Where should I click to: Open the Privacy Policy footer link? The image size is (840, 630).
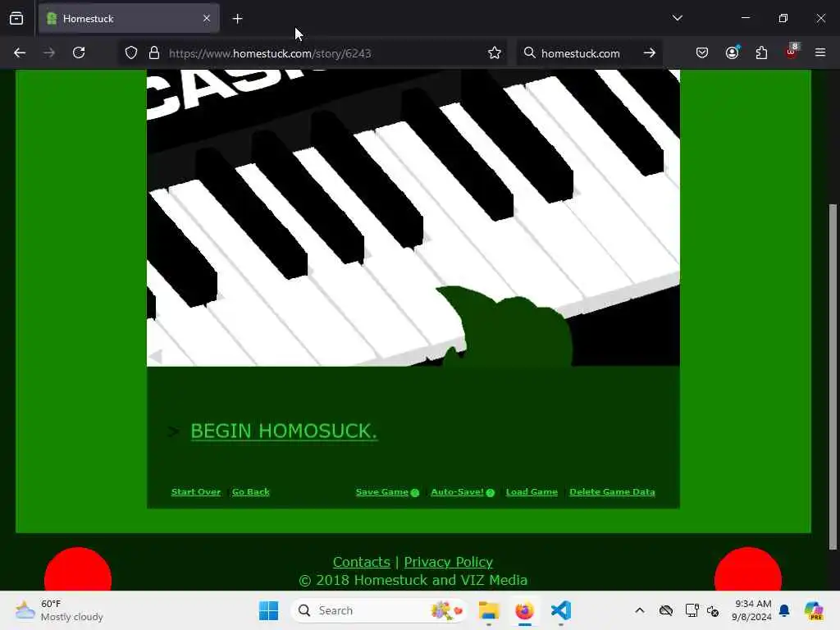coord(449,562)
